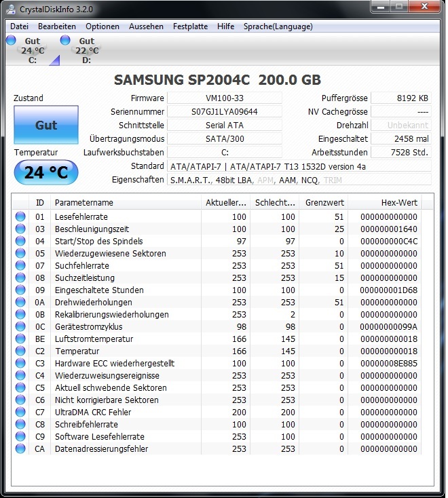
Task: Select hex value 000000001D68
Action: (388, 290)
